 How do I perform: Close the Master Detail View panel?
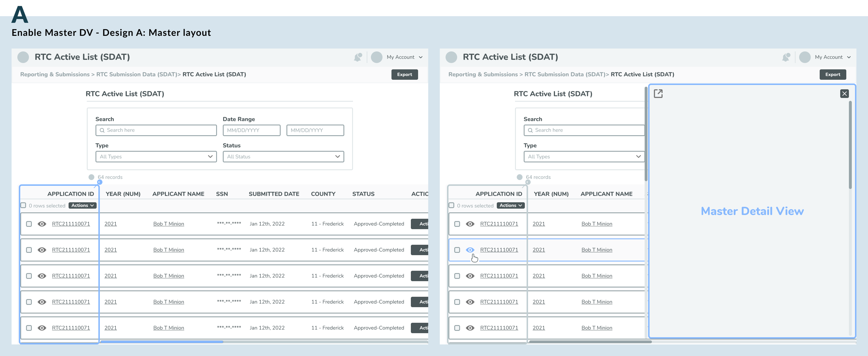(x=845, y=93)
